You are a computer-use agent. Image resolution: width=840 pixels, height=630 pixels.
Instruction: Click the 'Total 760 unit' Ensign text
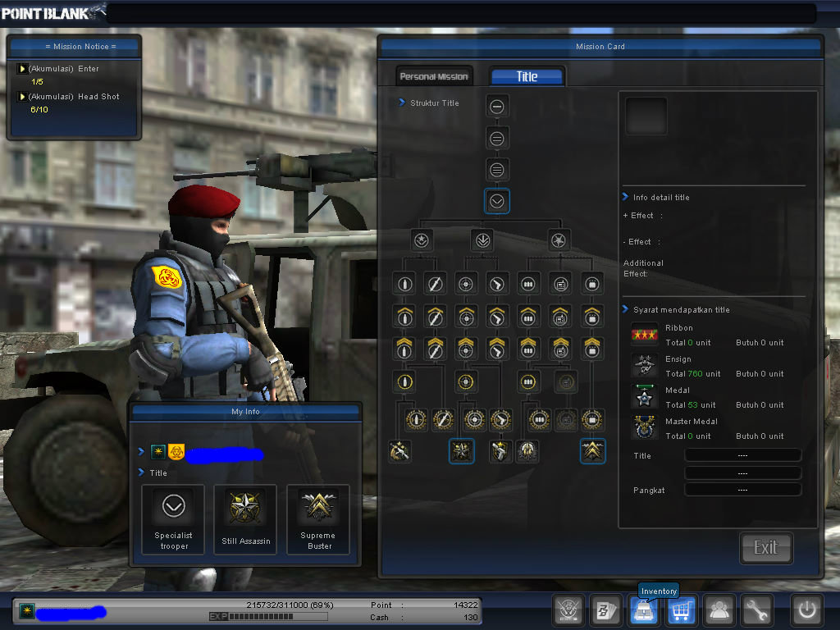pyautogui.click(x=692, y=374)
